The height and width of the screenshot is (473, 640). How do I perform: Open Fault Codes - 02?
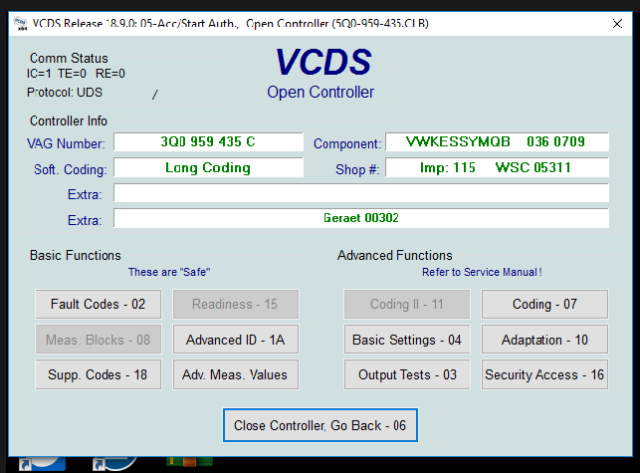coord(98,304)
